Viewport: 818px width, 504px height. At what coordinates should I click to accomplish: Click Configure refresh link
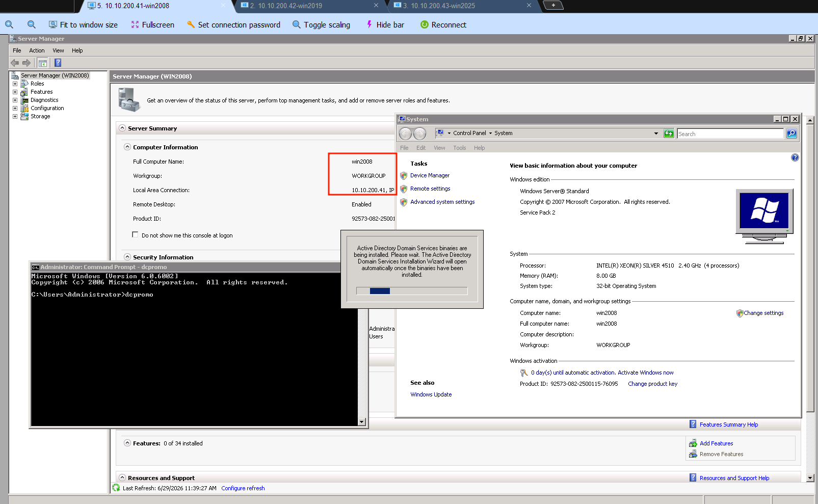tap(243, 488)
